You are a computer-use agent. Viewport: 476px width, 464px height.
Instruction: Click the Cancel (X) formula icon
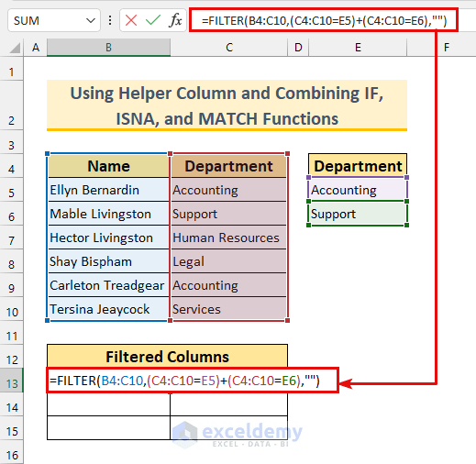(131, 21)
